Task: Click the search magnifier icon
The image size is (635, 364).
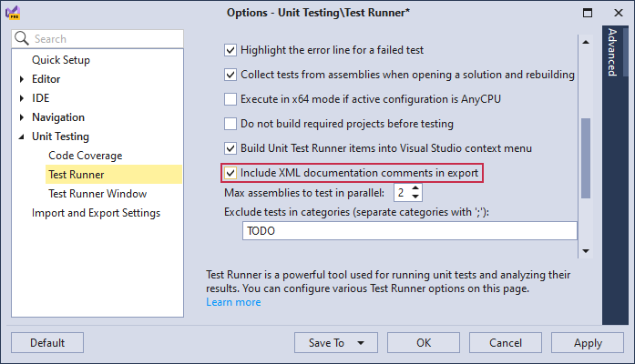Action: pyautogui.click(x=22, y=38)
